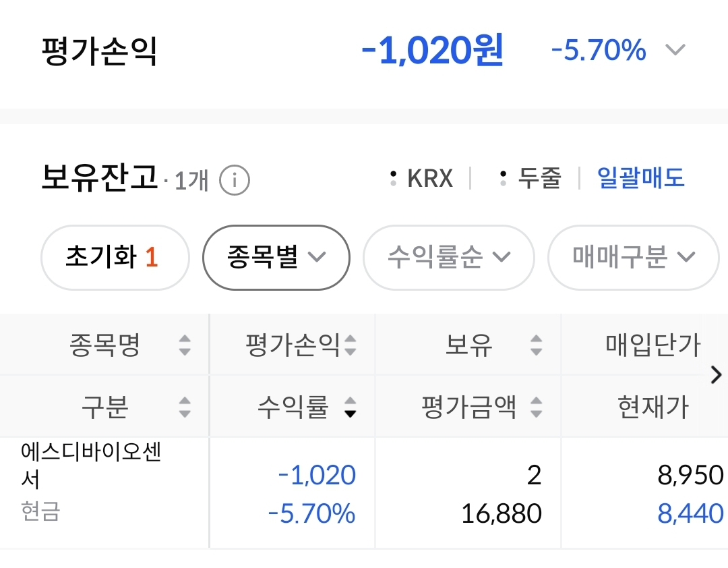Sort by the 수익률 column sort arrows
This screenshot has width=728, height=568.
350,407
